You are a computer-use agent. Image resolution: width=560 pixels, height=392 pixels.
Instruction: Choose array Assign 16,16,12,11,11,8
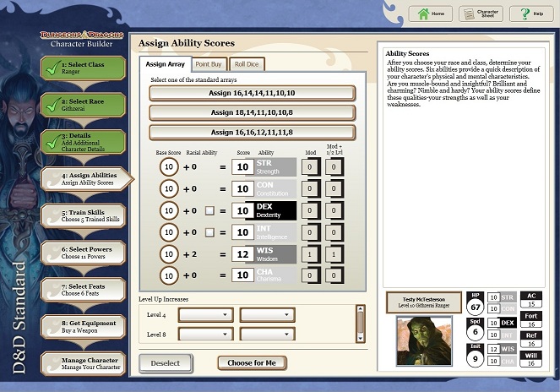[253, 133]
